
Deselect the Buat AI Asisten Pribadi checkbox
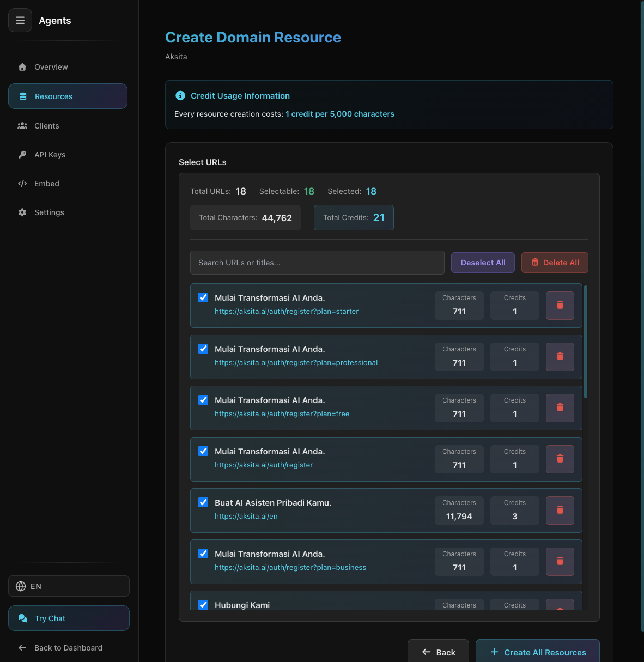203,502
